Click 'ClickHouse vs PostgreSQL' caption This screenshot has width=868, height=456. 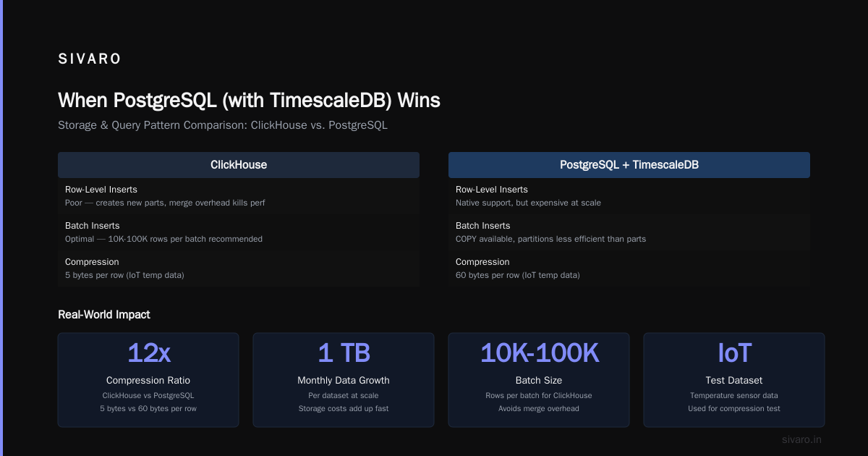[148, 395]
